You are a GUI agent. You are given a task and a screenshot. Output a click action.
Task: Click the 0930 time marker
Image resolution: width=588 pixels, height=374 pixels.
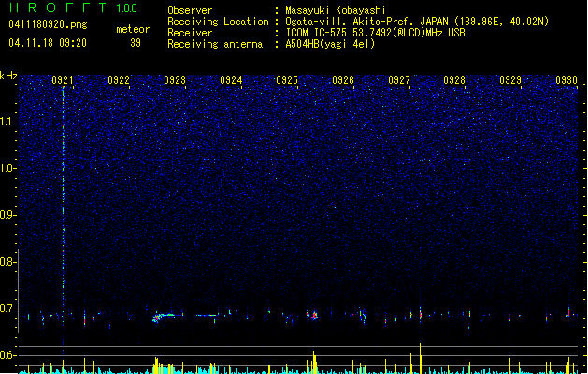coord(566,80)
